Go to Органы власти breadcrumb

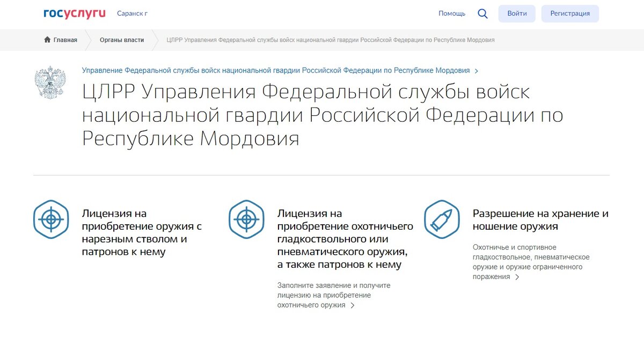[122, 40]
